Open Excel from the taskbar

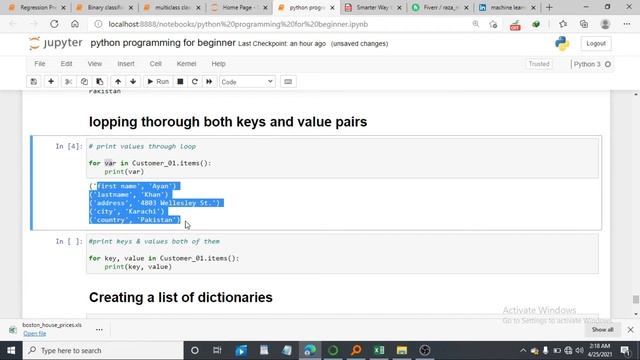(x=379, y=350)
